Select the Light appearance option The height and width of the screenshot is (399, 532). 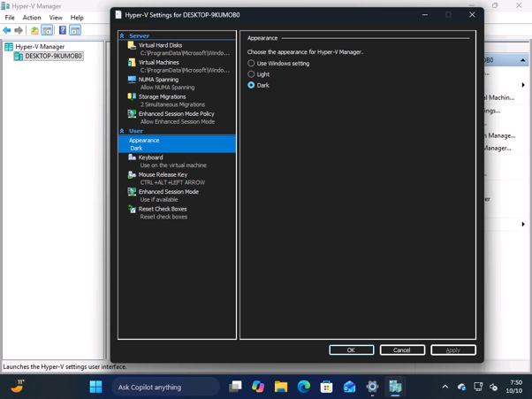(x=251, y=74)
